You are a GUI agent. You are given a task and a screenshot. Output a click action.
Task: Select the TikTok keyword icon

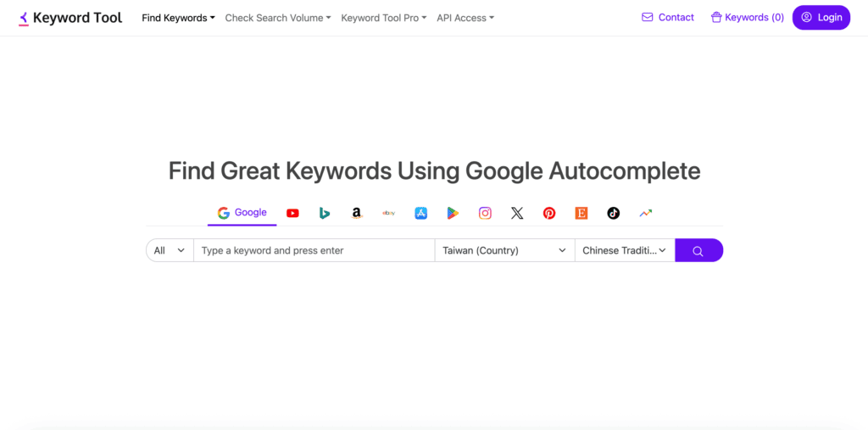pos(614,214)
